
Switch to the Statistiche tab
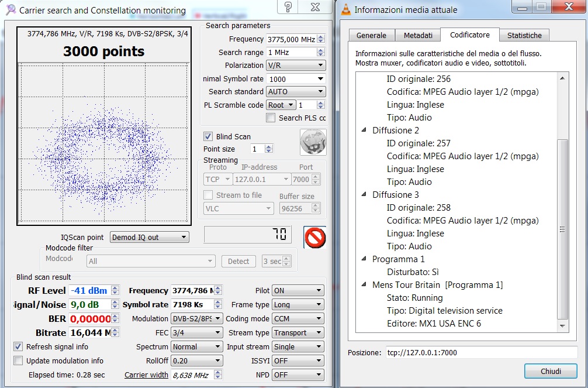(x=524, y=35)
